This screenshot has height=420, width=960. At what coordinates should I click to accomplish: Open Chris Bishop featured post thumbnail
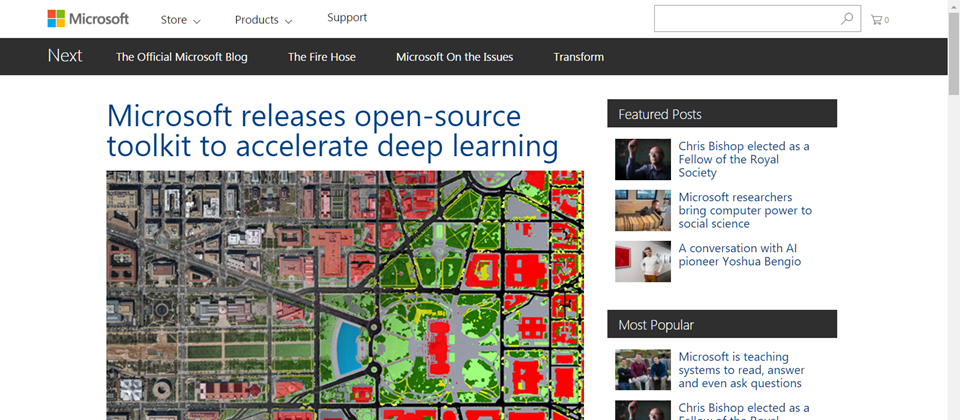(x=643, y=159)
